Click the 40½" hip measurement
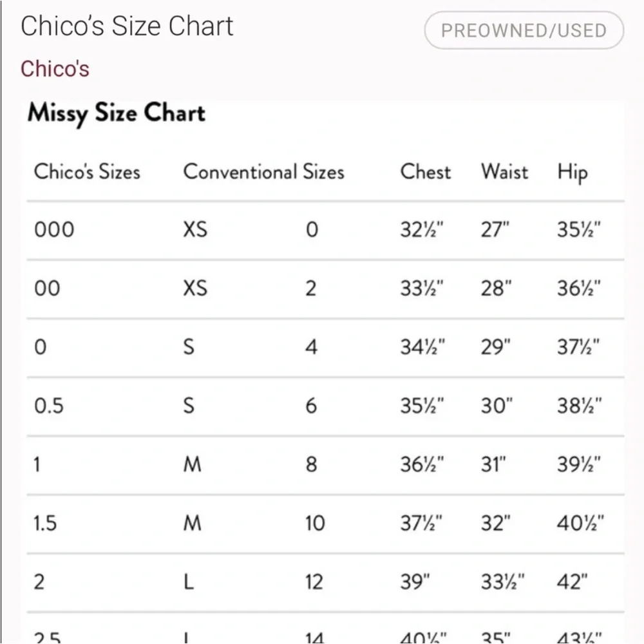The image size is (644, 644). (x=580, y=523)
